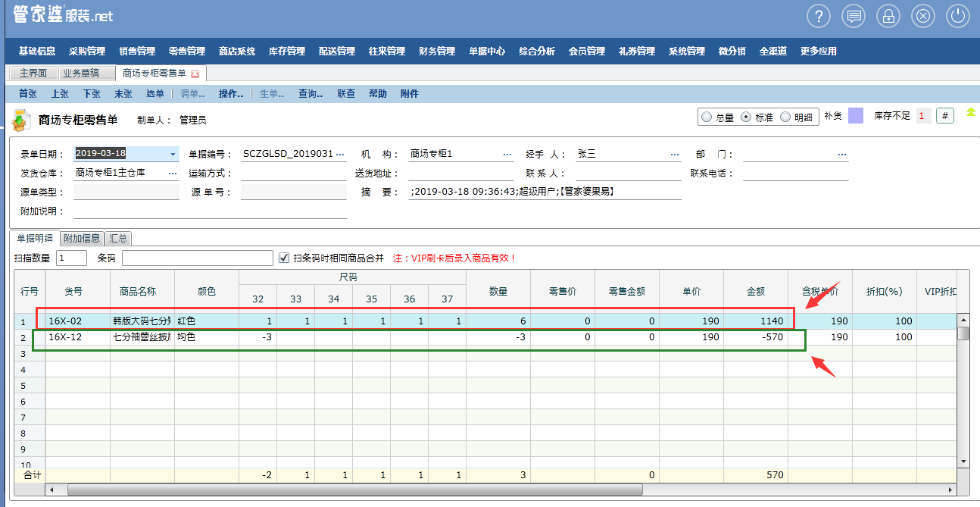Switch to the 汇总 tab

click(118, 238)
